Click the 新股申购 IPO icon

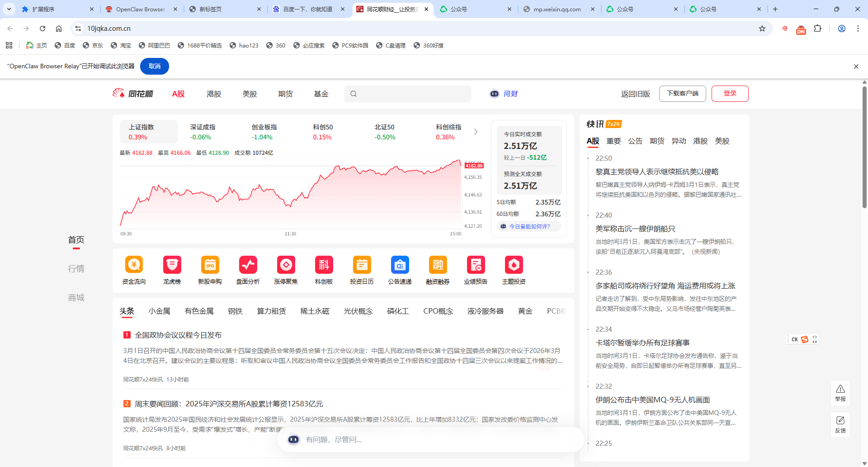(210, 265)
